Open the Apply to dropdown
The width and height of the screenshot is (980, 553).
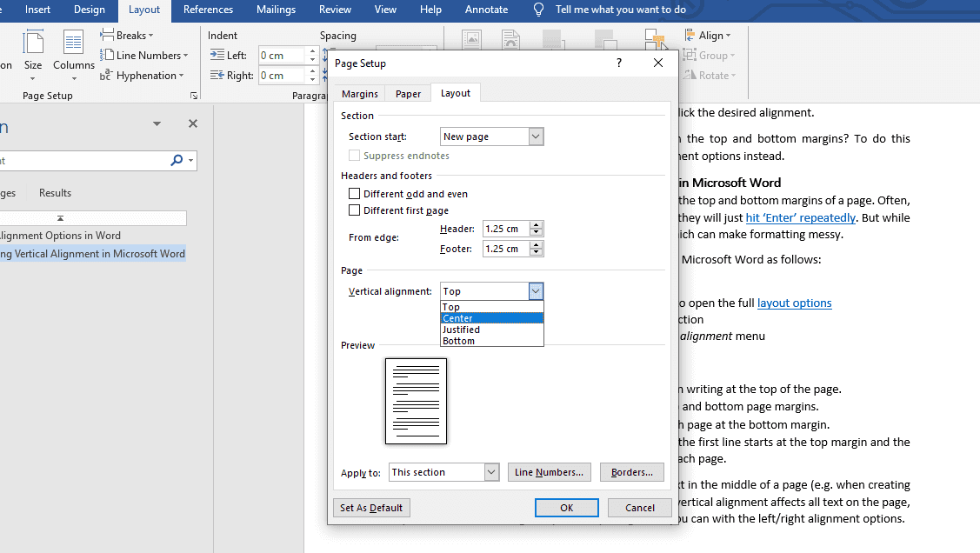(x=491, y=472)
